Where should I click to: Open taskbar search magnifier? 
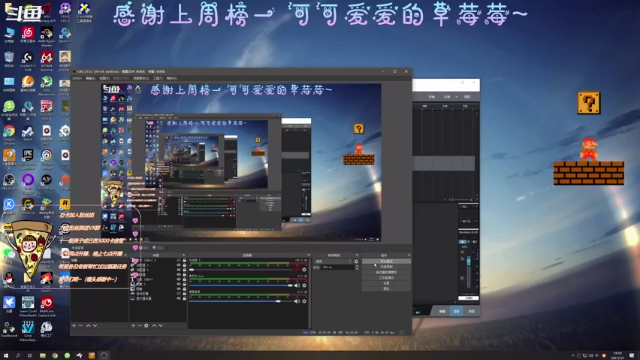pos(18,356)
